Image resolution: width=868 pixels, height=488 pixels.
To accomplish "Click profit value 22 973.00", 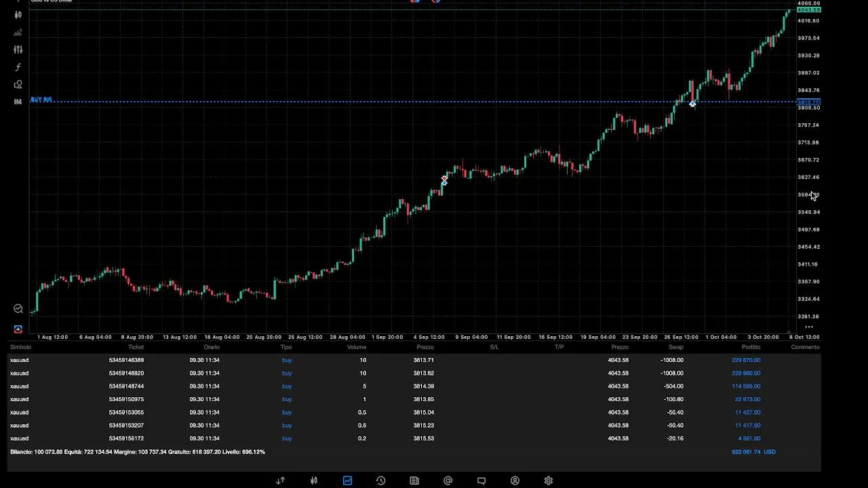I will coord(747,399).
